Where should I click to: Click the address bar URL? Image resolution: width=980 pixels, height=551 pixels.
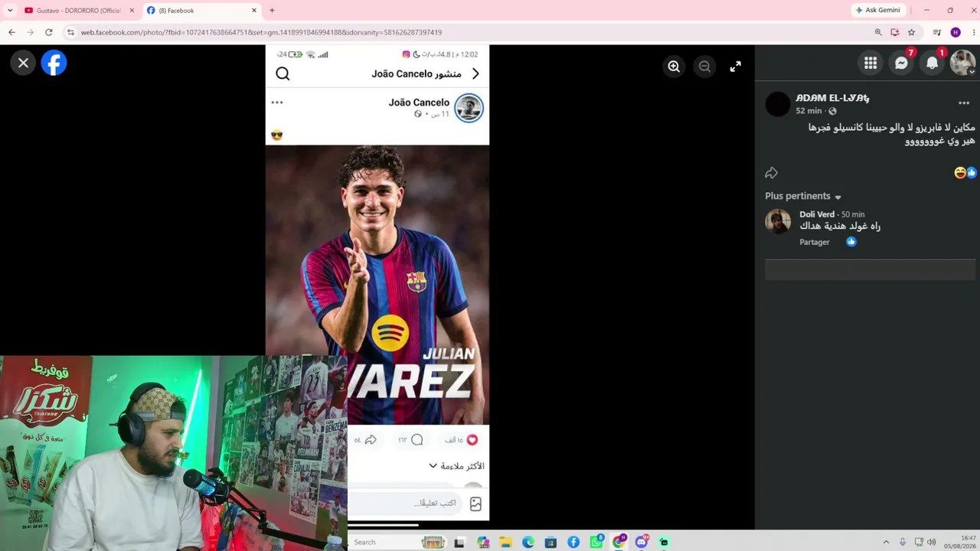click(x=261, y=32)
